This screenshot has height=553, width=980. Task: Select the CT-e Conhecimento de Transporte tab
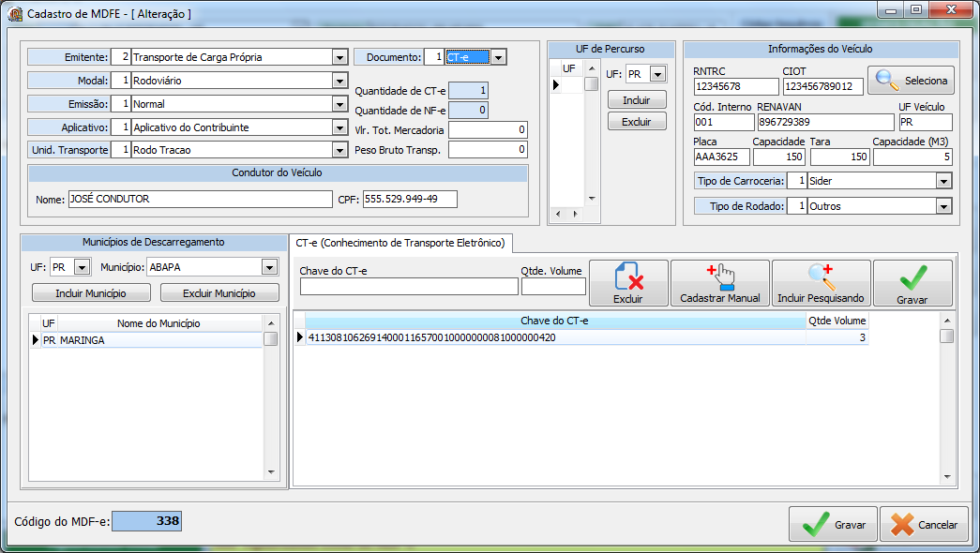pyautogui.click(x=400, y=243)
